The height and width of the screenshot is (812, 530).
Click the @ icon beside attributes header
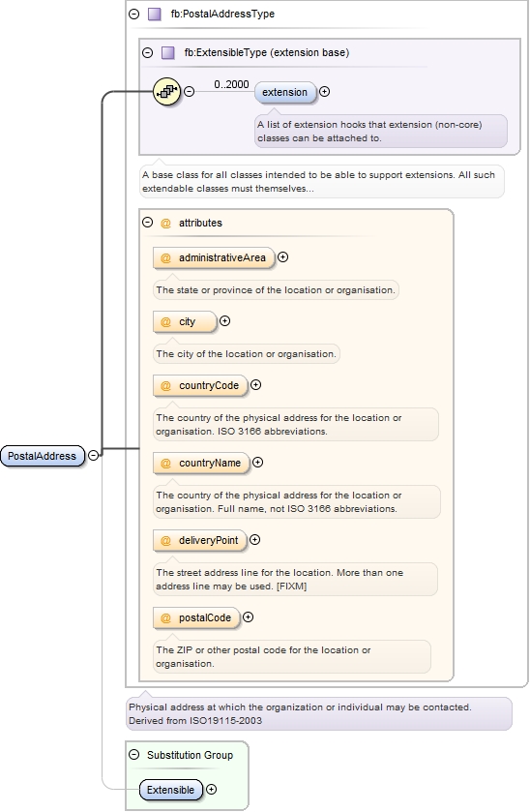[165, 224]
